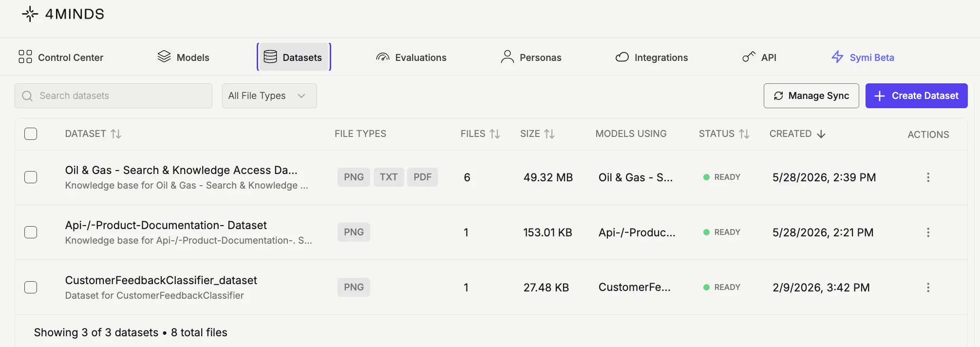Click the 'CustomerFe...' model link
This screenshot has width=980, height=347.
[635, 288]
